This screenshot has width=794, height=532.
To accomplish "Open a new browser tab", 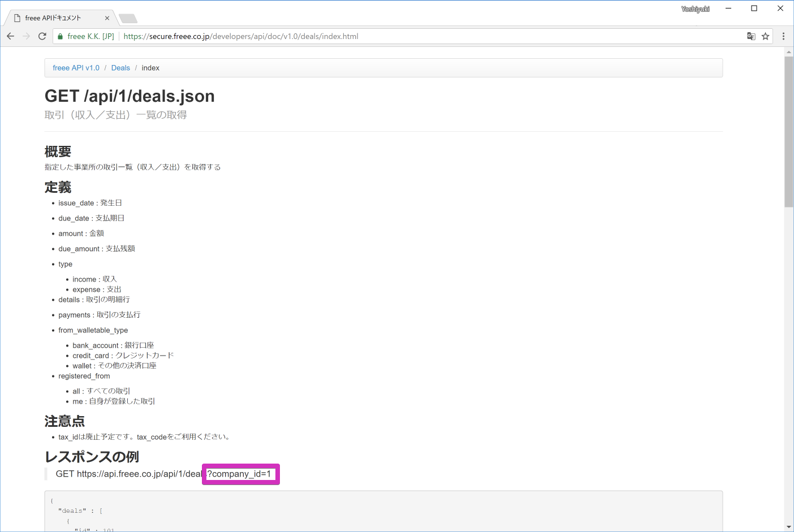I will pyautogui.click(x=128, y=18).
